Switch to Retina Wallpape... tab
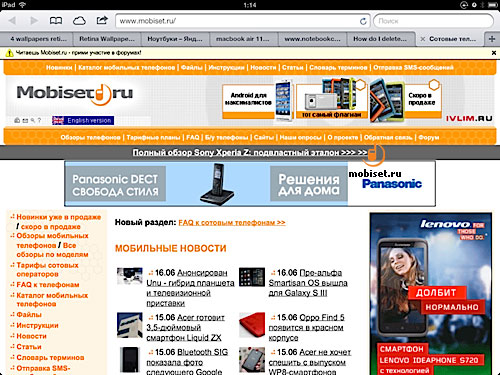The image size is (500, 375). pyautogui.click(x=107, y=39)
